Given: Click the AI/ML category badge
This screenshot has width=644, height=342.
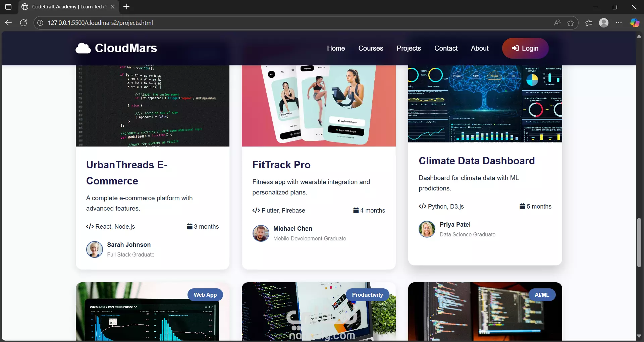Looking at the screenshot, I should pyautogui.click(x=542, y=295).
